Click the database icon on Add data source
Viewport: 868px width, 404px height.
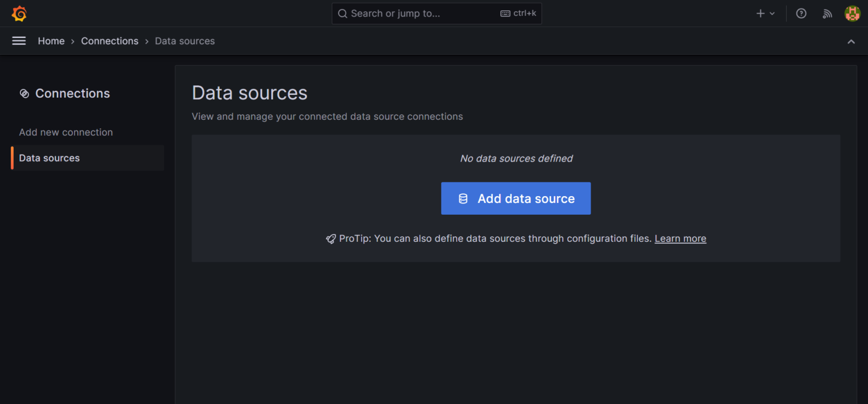coord(463,198)
